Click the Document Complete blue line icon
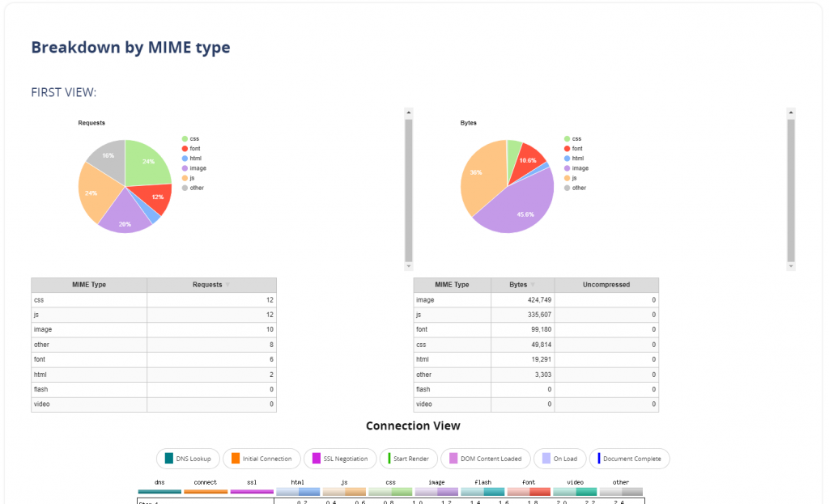This screenshot has width=829, height=504. pyautogui.click(x=598, y=459)
